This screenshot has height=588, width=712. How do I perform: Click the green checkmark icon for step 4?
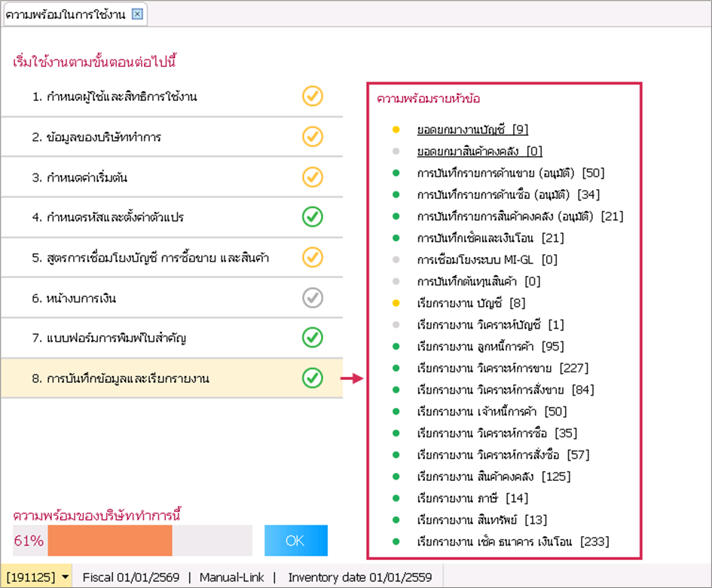click(313, 217)
